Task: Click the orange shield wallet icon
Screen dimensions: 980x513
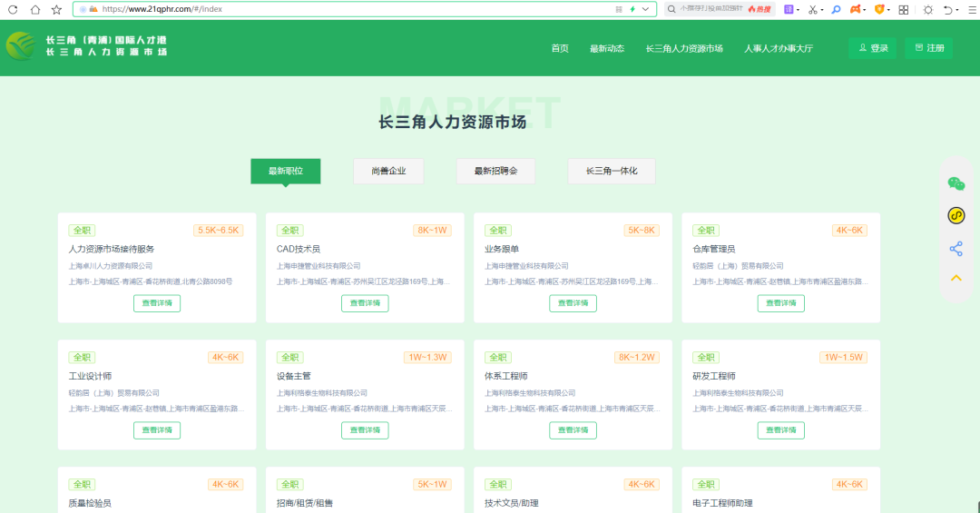Action: click(x=879, y=9)
